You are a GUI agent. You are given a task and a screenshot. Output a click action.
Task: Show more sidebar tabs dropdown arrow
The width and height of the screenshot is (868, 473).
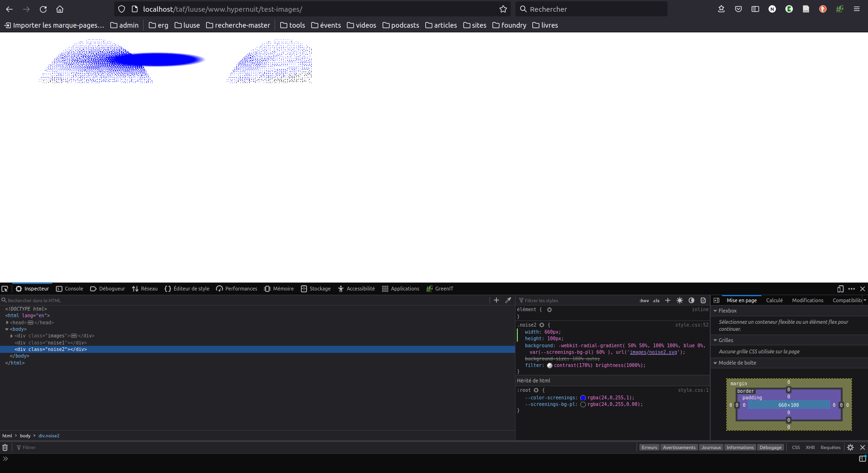pyautogui.click(x=865, y=300)
